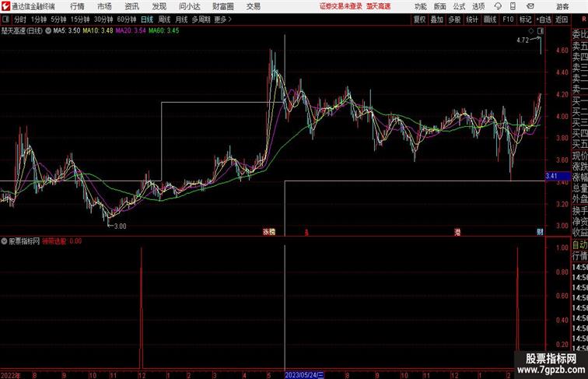Open sub-chart indicator settings round icon
This screenshot has width=588, height=379.
pos(4,241)
